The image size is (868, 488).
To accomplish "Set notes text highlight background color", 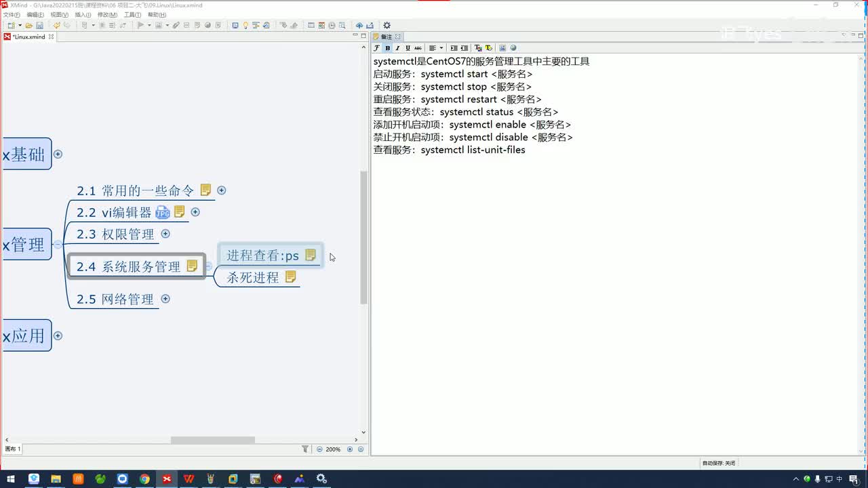I will [x=488, y=48].
